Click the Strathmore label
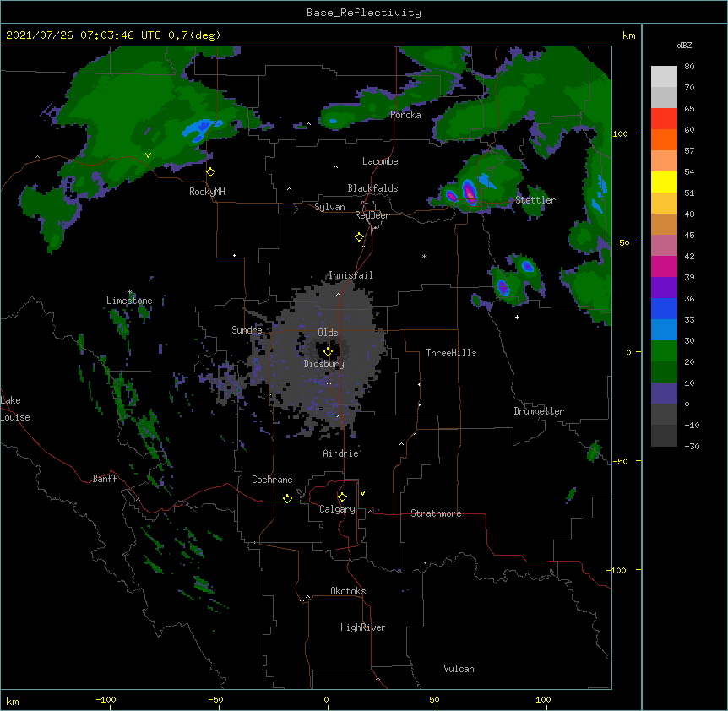Image resolution: width=728 pixels, height=711 pixels. pyautogui.click(x=436, y=513)
